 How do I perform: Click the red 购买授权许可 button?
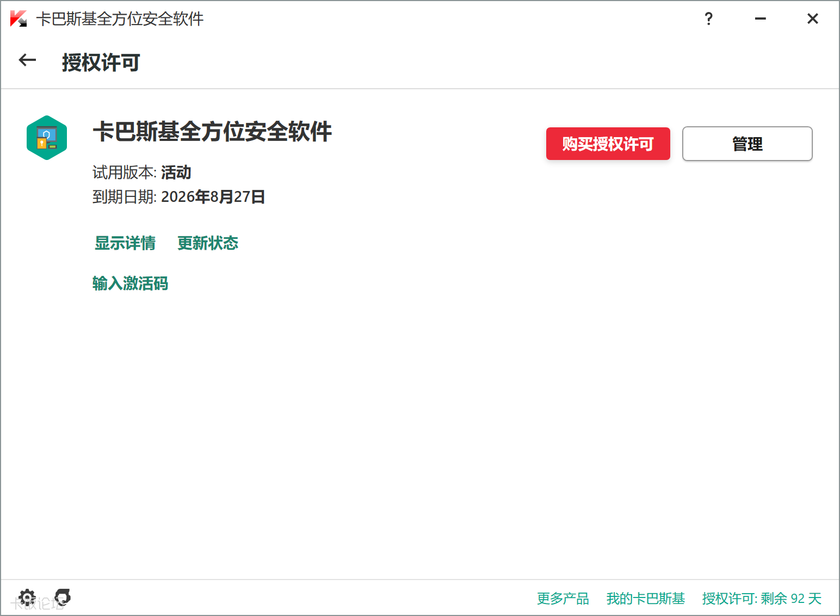(x=608, y=144)
